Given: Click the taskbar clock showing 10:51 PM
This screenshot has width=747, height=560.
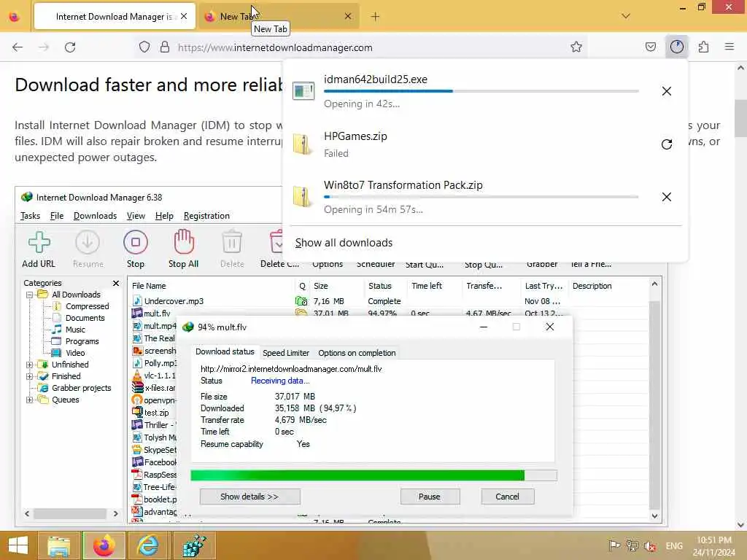Looking at the screenshot, I should (x=713, y=545).
